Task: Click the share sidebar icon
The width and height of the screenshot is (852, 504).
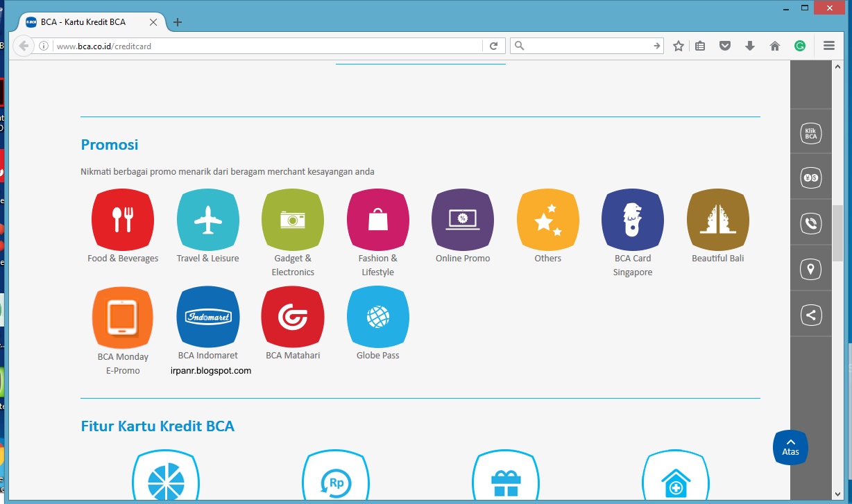Action: [x=810, y=315]
